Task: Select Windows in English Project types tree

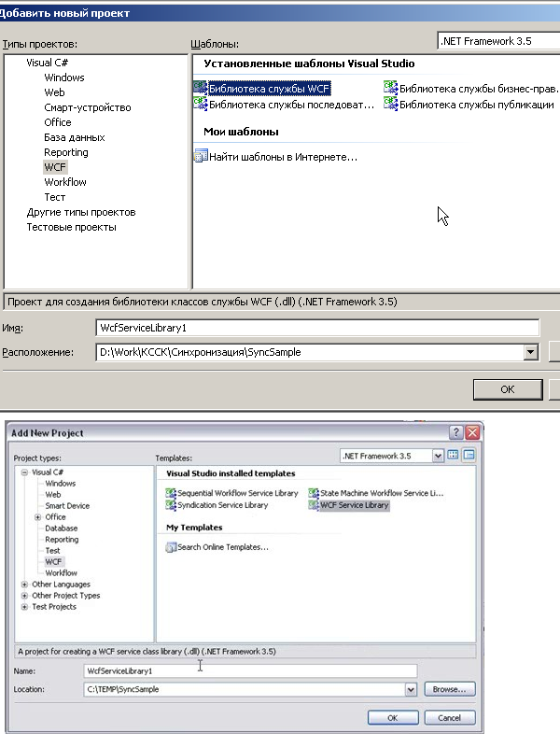Action: click(x=61, y=483)
